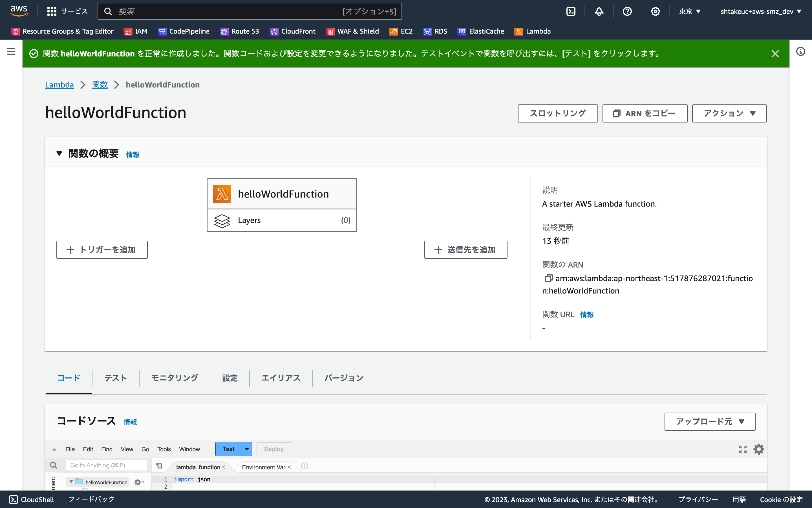The width and height of the screenshot is (812, 508).
Task: Open the RDS favorites shortcut
Action: pyautogui.click(x=435, y=31)
